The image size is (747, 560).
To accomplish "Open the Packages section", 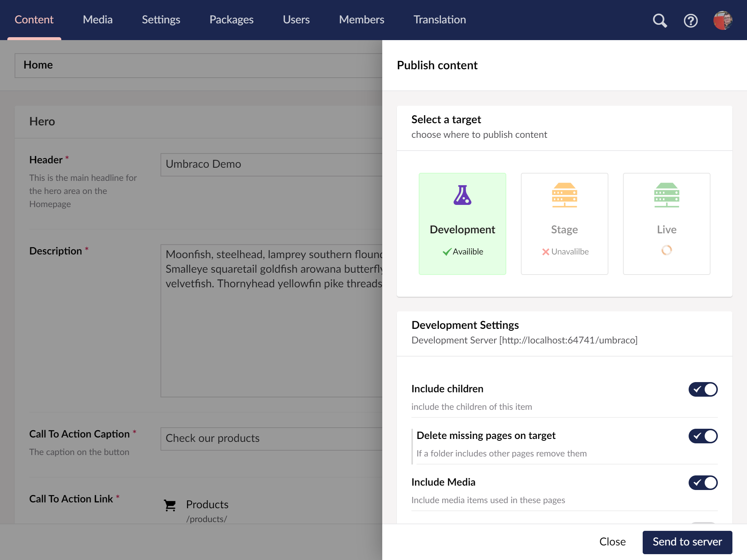I will click(x=231, y=20).
